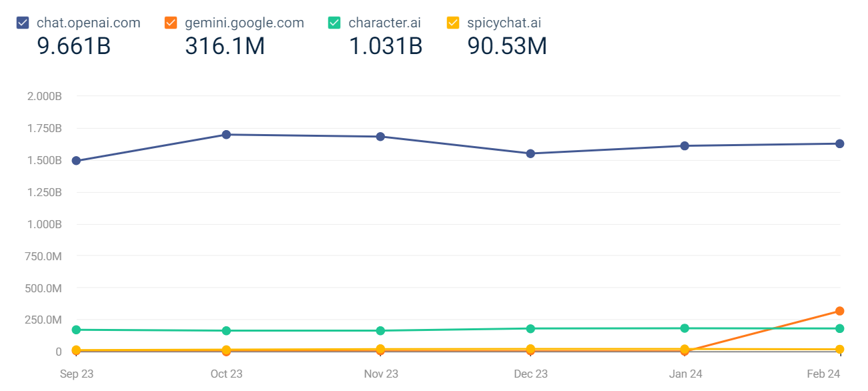Select chat.openai.com data point for Jan 24
The image size is (868, 391).
coord(685,145)
